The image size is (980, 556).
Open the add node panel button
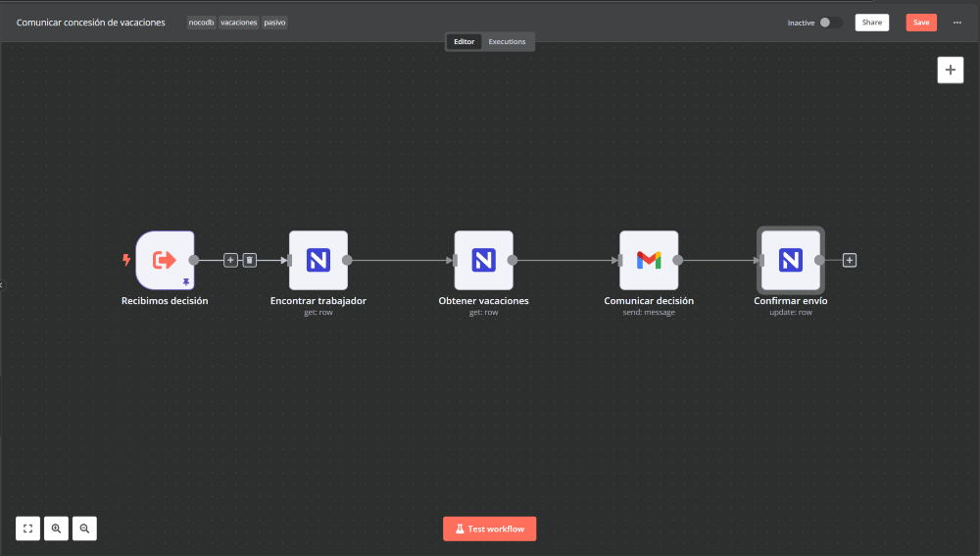click(x=950, y=70)
